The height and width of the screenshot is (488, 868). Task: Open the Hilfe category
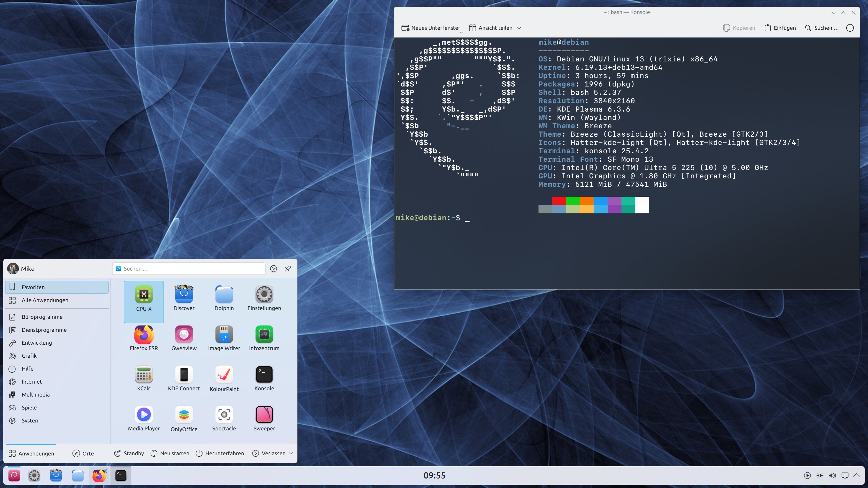(x=57, y=369)
